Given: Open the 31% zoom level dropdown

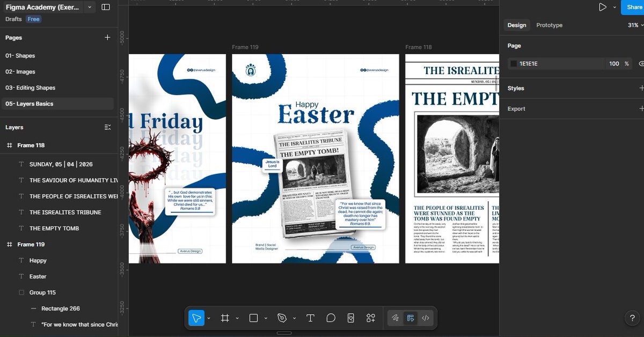Looking at the screenshot, I should (x=635, y=25).
